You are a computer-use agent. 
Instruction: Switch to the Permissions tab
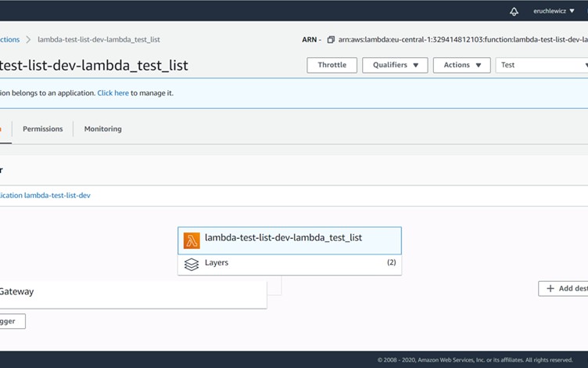(x=42, y=128)
